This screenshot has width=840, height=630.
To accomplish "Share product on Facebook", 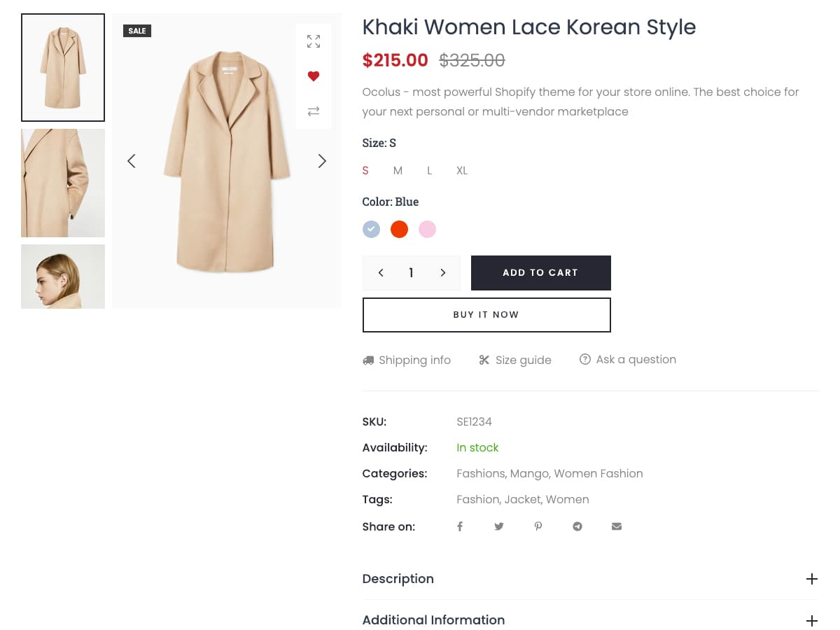I will point(460,526).
